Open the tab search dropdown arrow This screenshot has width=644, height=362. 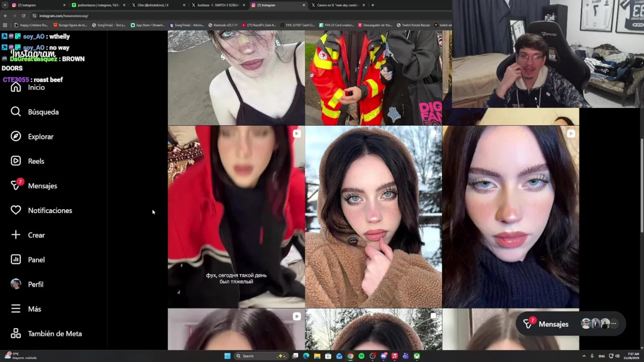4,5
